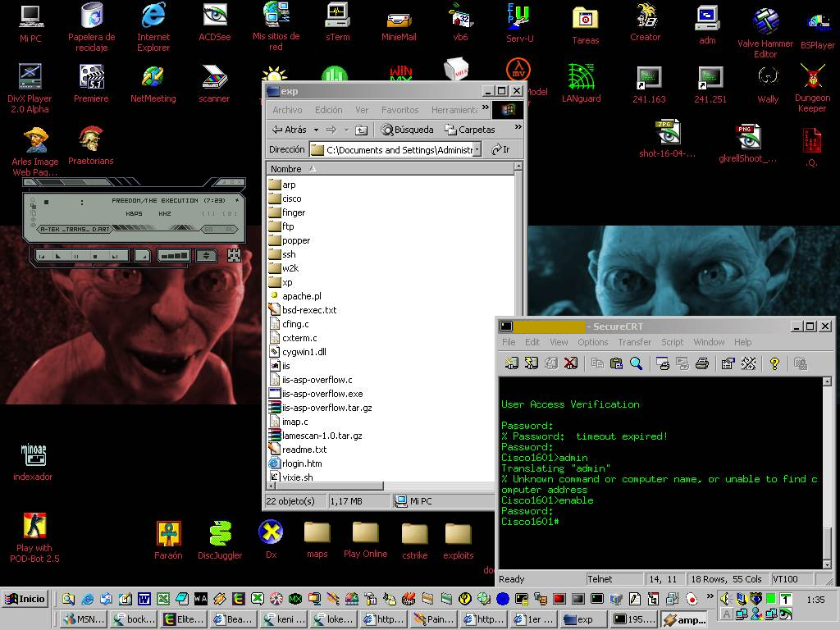Select the rlogin.htm file
The image size is (840, 630).
tap(295, 463)
